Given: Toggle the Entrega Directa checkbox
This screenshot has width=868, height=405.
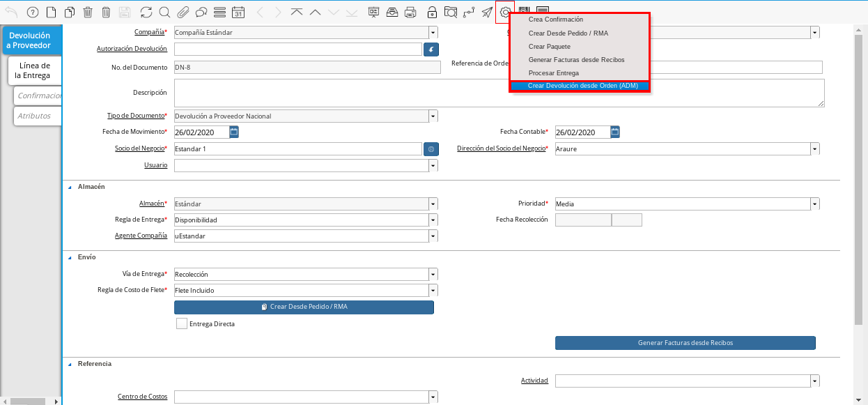Looking at the screenshot, I should pyautogui.click(x=182, y=323).
